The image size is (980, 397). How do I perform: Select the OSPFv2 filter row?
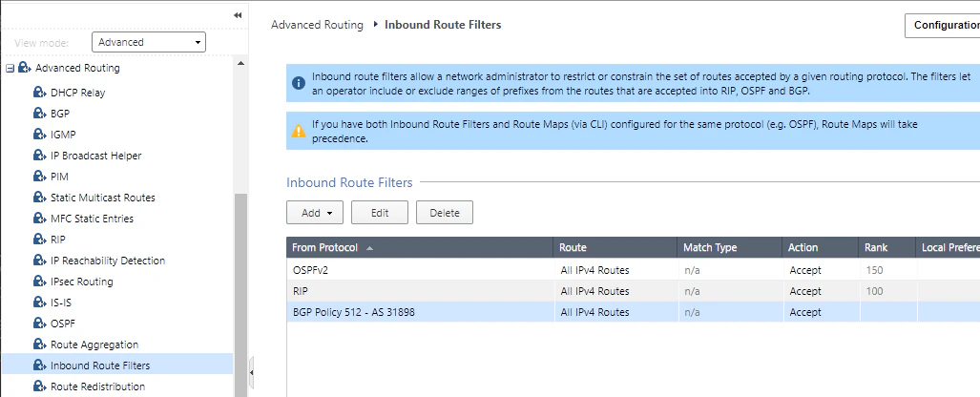point(633,270)
